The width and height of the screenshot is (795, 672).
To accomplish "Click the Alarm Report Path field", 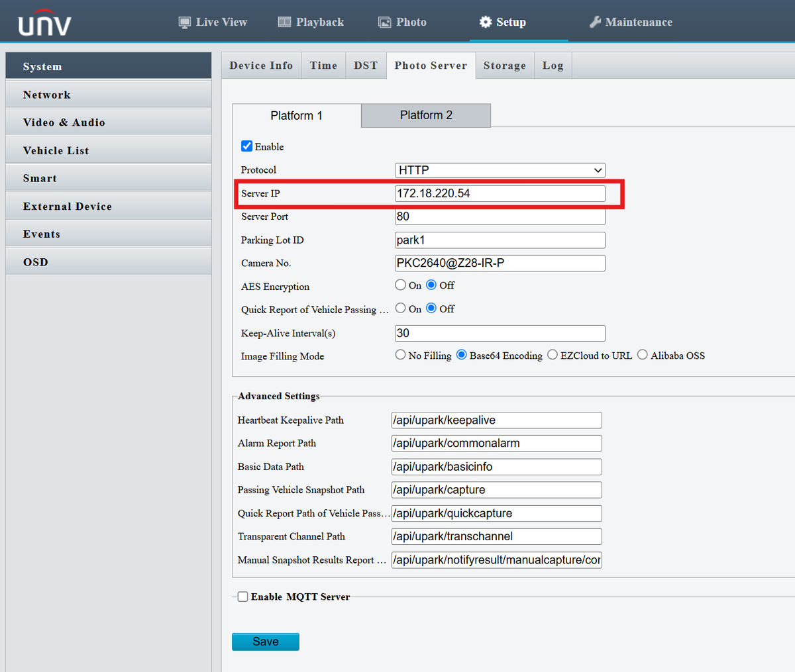I will pyautogui.click(x=497, y=444).
